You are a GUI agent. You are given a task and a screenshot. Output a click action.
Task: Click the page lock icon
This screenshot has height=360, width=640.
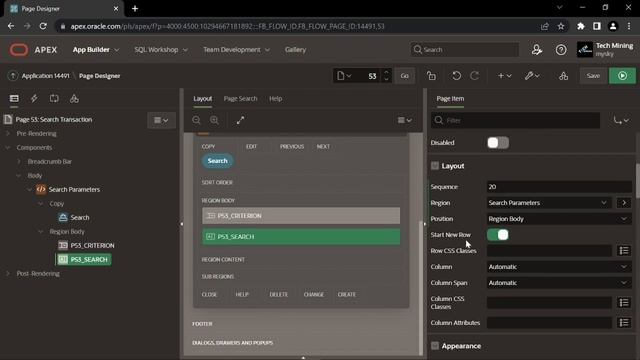tap(431, 76)
